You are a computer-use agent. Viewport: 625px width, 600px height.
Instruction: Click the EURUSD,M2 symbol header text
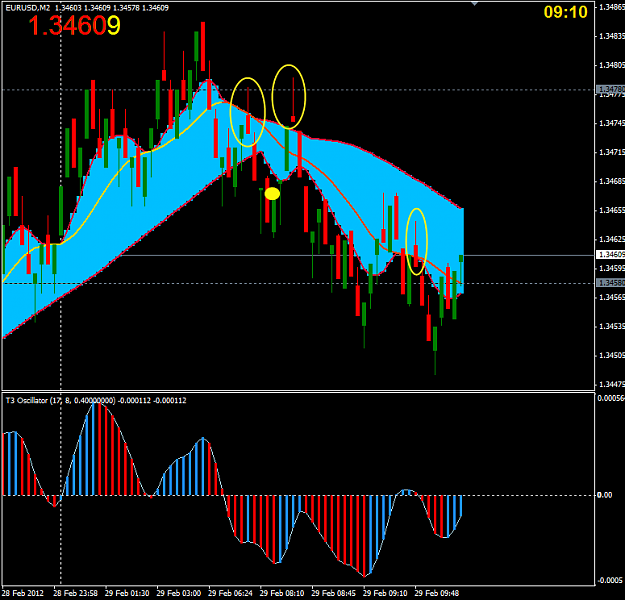click(x=28, y=8)
